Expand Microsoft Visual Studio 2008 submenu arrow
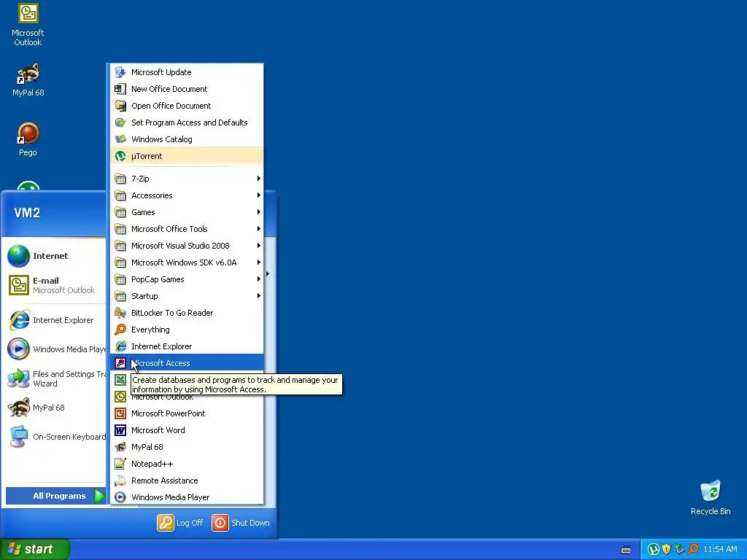The width and height of the screenshot is (747, 560). point(259,246)
